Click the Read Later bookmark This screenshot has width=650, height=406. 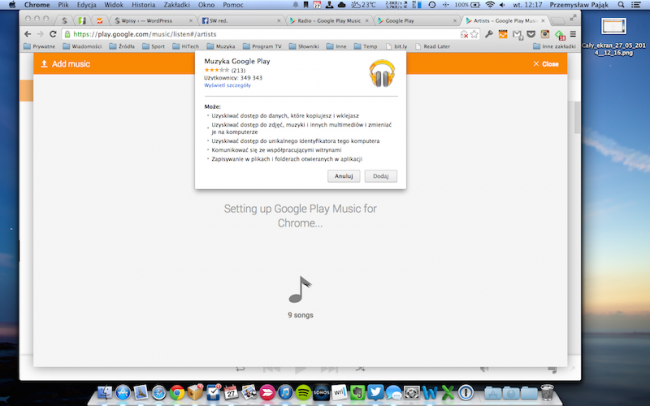(x=432, y=46)
